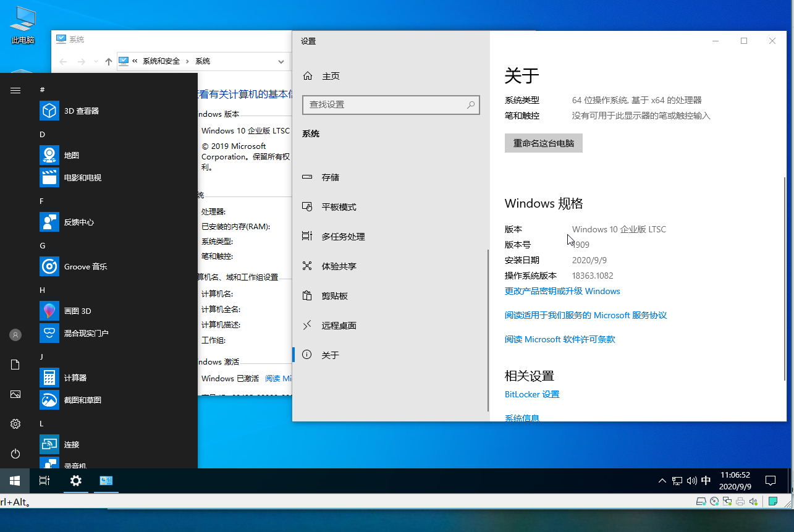Click 重命名这台电脑 button
794x532 pixels.
click(x=544, y=143)
